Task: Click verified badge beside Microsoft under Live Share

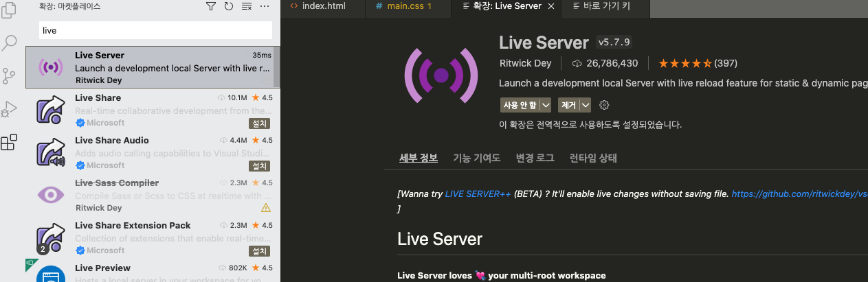Action: [80, 123]
